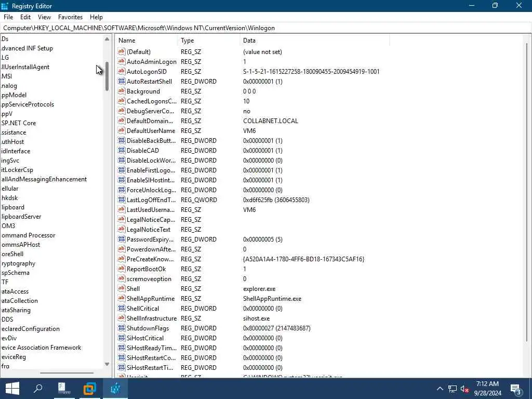532x399 pixels.
Task: Click the registry path address bar
Action: pos(266,28)
